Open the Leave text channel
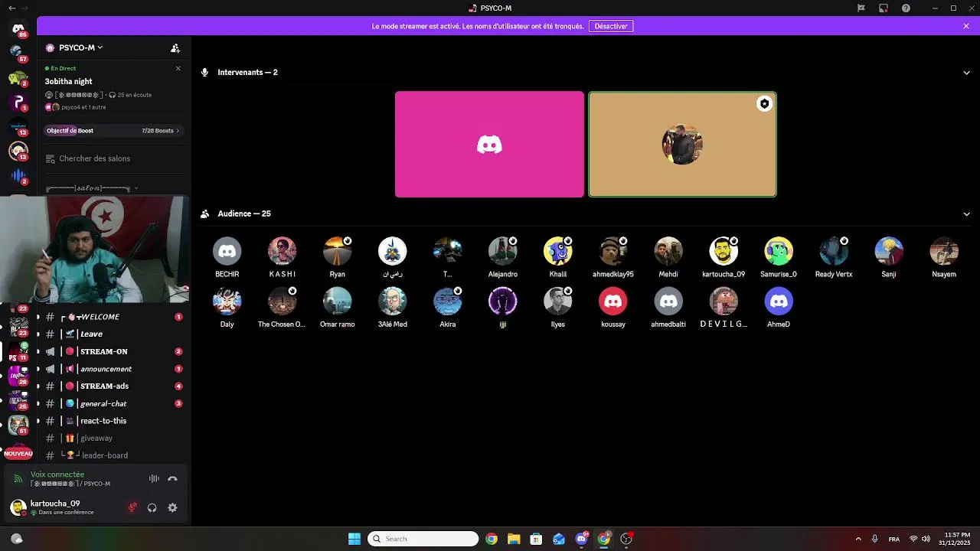The image size is (980, 551). [x=113, y=334]
